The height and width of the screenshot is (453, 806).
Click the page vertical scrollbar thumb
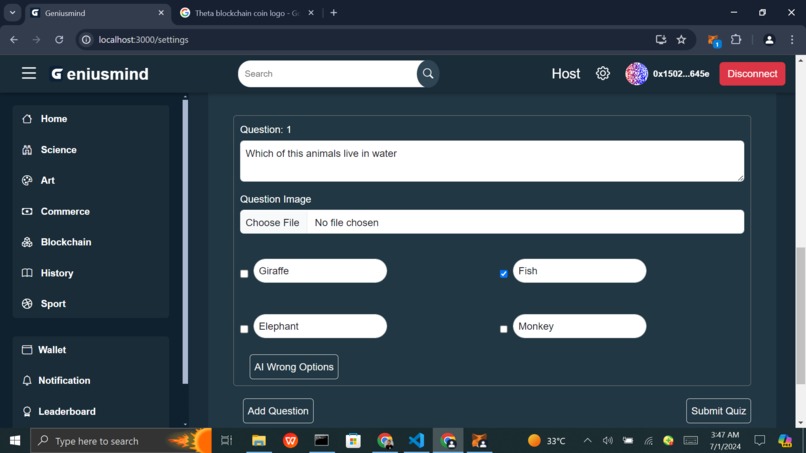click(x=800, y=315)
